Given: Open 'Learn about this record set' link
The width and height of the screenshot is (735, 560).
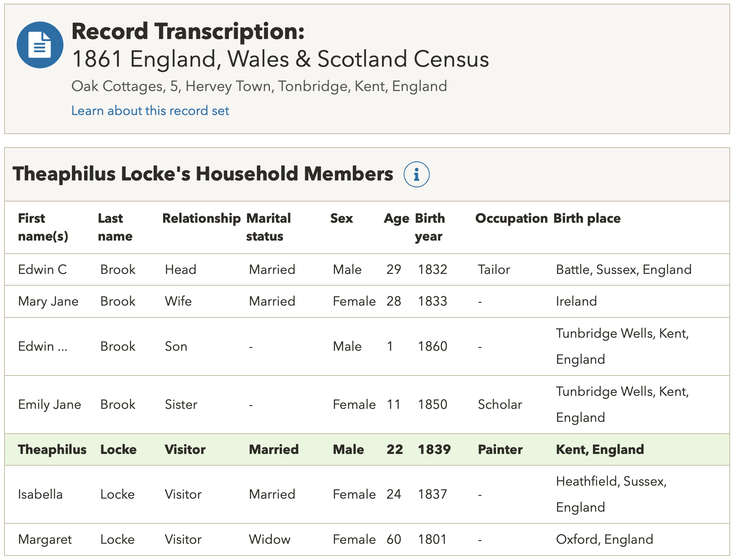Looking at the screenshot, I should (150, 111).
